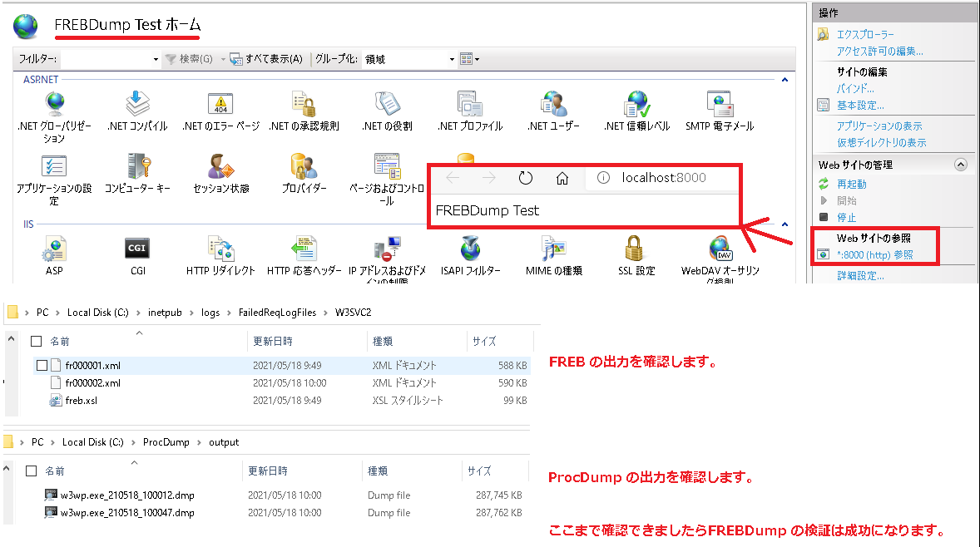Click the browser address bar localhost:8000

(x=665, y=178)
